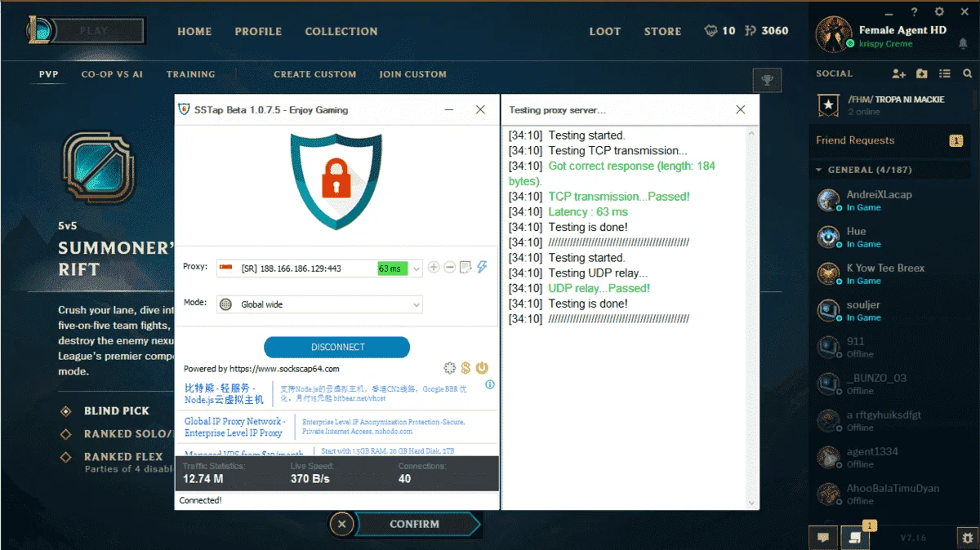Open chat with friend AndreiXLacap
The height and width of the screenshot is (550, 980).
tap(890, 200)
